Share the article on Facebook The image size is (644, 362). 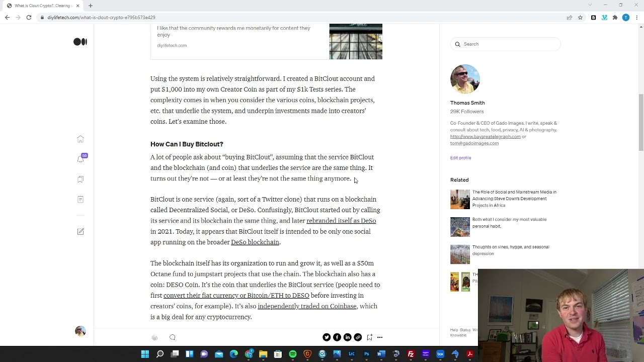point(337,337)
